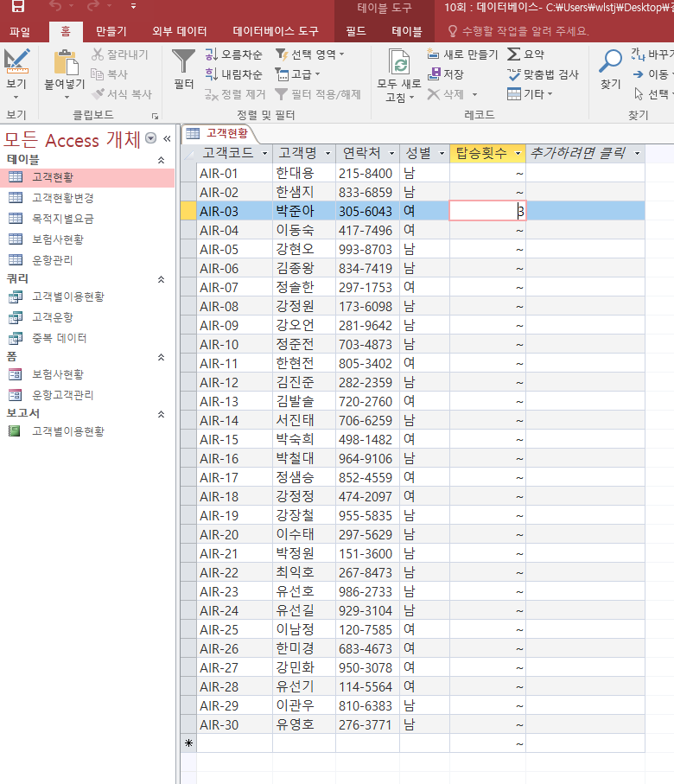This screenshot has width=674, height=784.
Task: Collapse the 테이블 group in navigation pane
Action: (160, 160)
